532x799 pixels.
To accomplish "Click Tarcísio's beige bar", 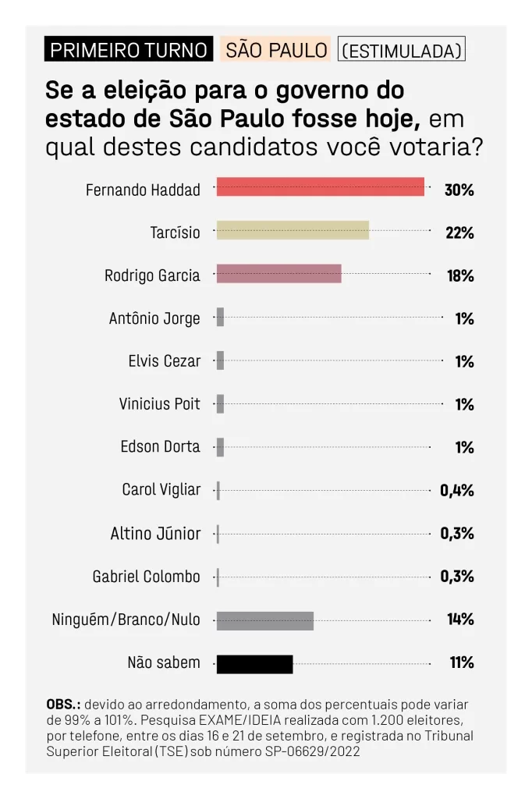I will [293, 230].
